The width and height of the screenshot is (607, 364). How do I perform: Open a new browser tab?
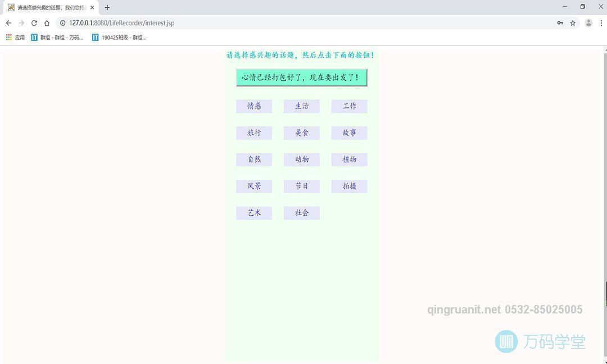[107, 7]
